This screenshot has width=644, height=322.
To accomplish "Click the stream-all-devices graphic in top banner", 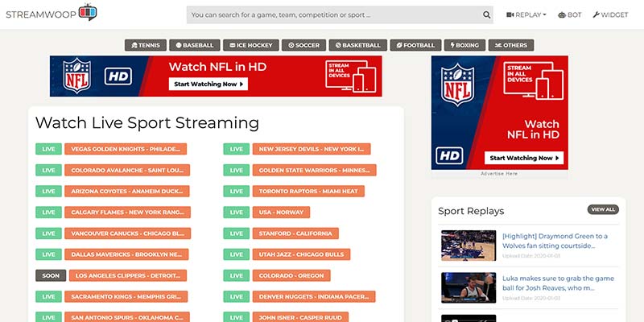I will [351, 76].
